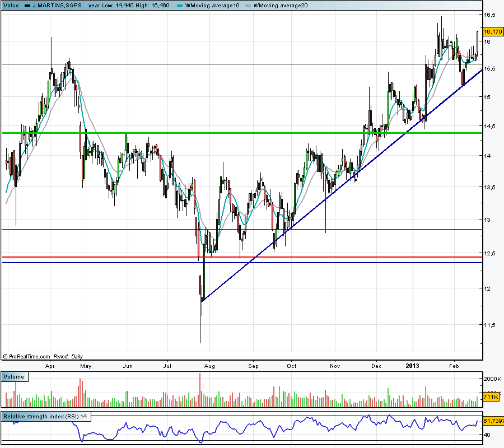Click the 15,5 price axis label
This screenshot has width=504, height=448.
pos(490,69)
